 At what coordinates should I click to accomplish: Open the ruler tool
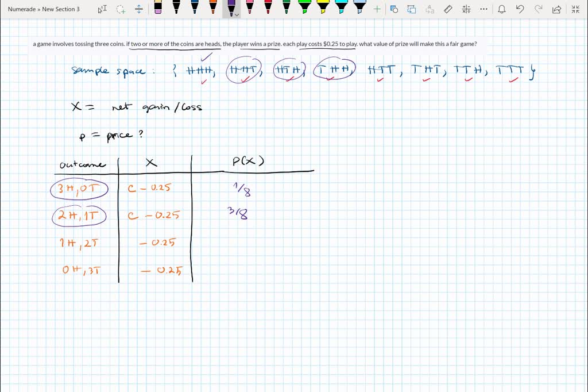448,9
